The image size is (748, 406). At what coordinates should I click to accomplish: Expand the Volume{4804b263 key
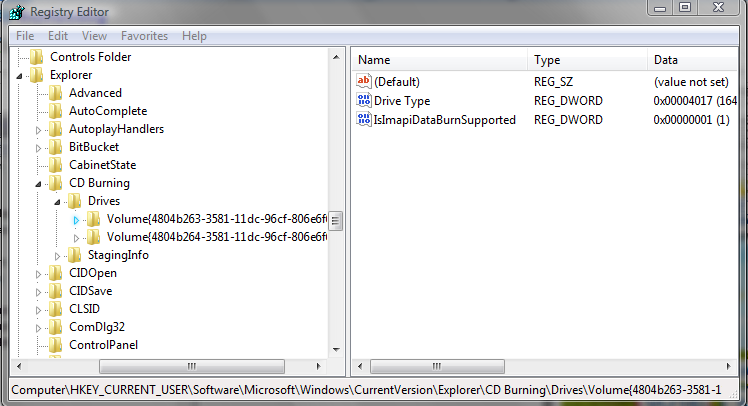tap(76, 220)
